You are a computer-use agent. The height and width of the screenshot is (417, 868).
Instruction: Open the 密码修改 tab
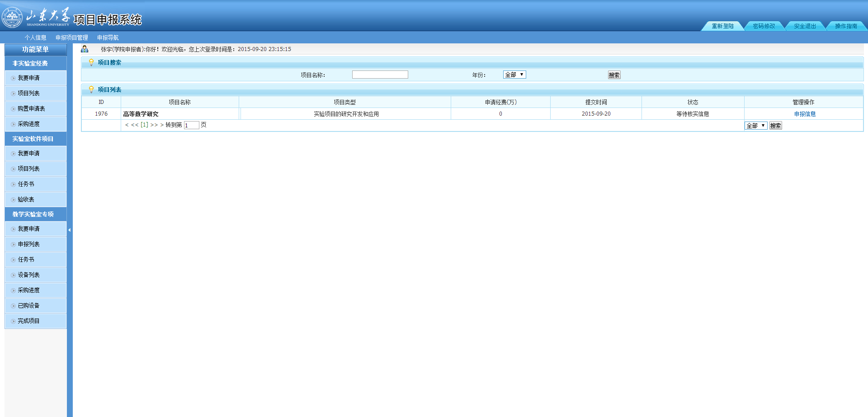click(764, 26)
